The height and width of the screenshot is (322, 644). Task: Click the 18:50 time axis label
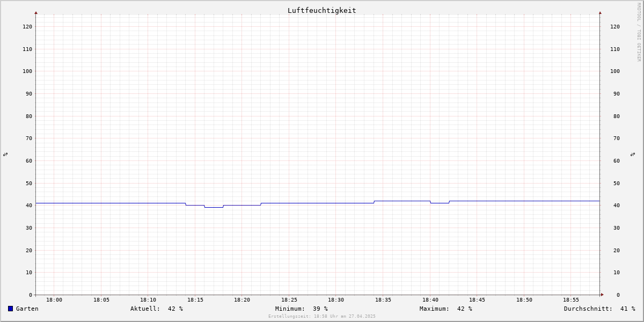tap(524, 300)
